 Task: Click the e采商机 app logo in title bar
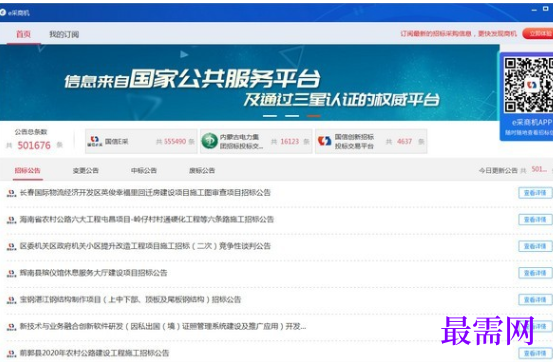tap(3, 13)
